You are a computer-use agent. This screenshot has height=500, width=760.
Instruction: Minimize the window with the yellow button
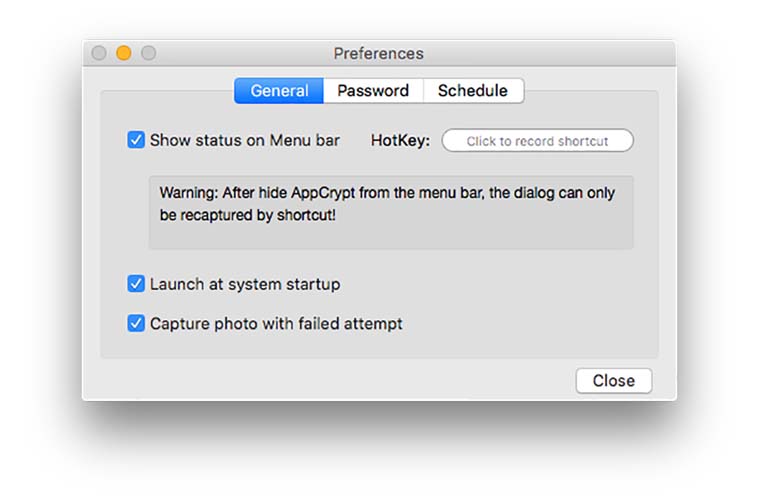[124, 54]
